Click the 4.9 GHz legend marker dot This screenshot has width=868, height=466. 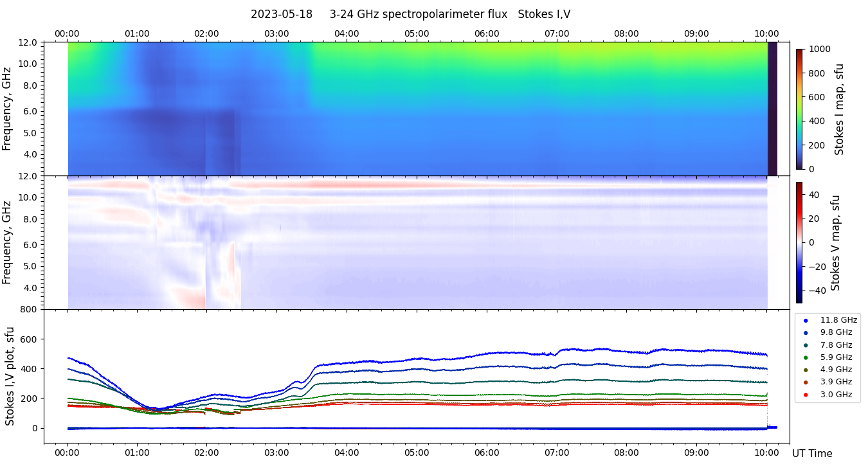click(806, 370)
